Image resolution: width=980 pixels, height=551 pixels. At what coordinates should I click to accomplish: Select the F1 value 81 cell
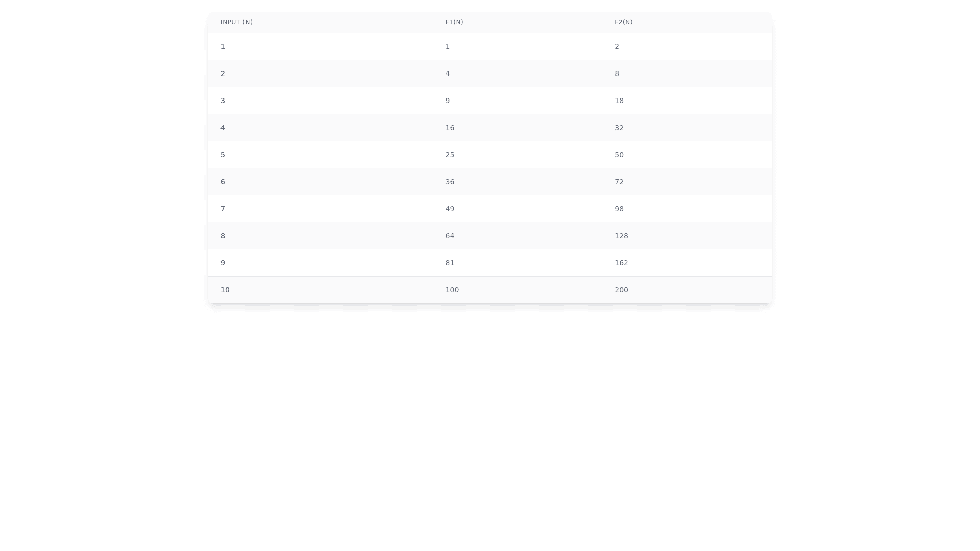(x=450, y=263)
